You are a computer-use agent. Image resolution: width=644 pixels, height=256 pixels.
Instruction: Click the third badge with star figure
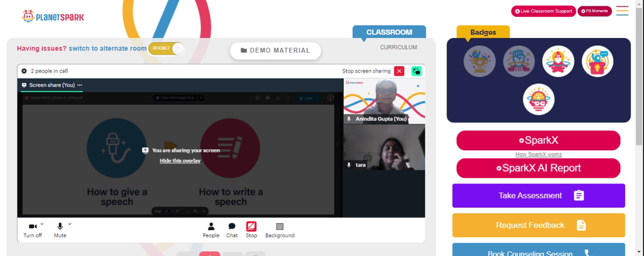[558, 61]
